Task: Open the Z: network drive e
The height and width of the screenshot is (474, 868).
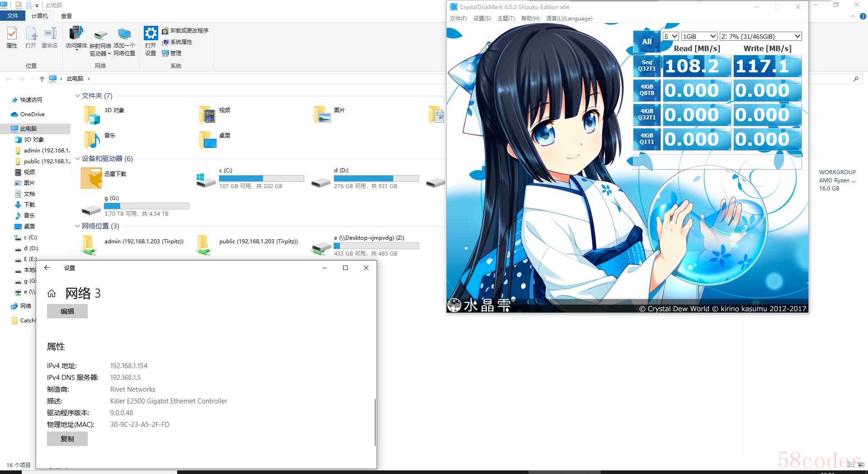Action: (x=321, y=246)
